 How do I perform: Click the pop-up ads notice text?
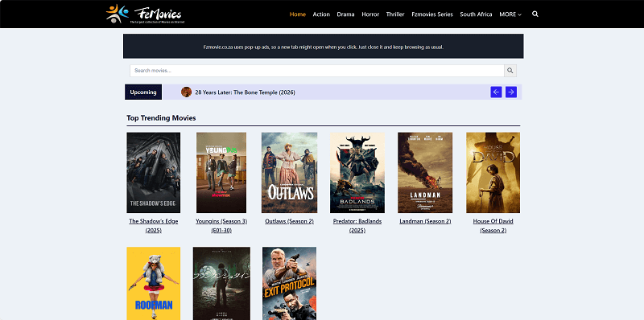(324, 47)
